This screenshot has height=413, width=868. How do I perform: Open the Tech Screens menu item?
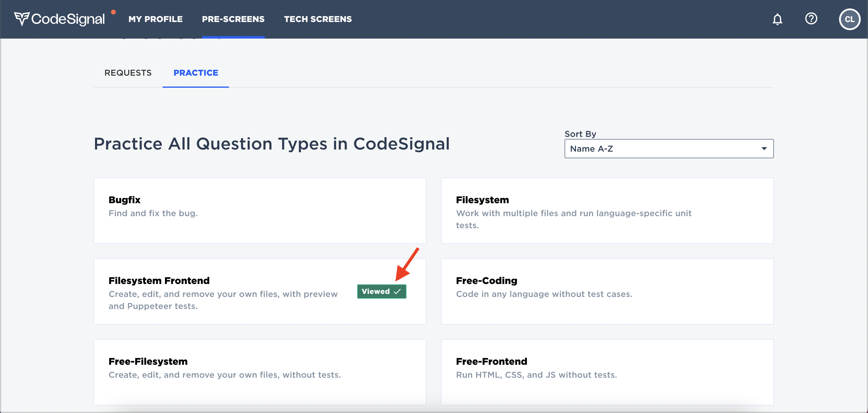pyautogui.click(x=318, y=19)
